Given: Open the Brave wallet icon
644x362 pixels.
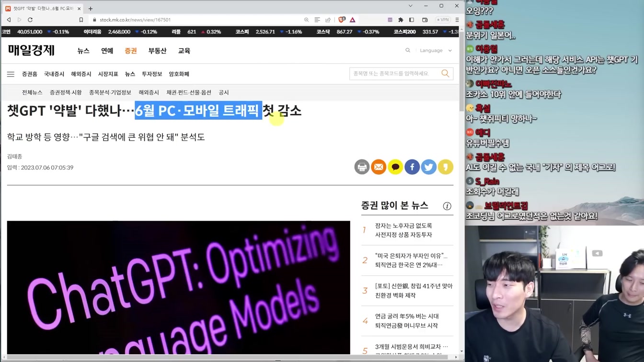Looking at the screenshot, I should point(425,20).
